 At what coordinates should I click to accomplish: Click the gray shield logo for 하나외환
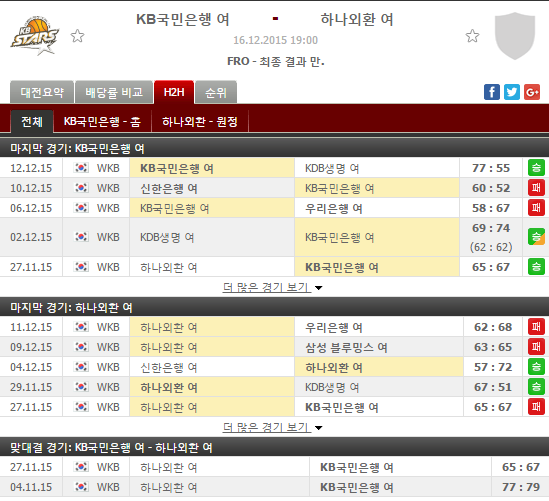pyautogui.click(x=515, y=36)
